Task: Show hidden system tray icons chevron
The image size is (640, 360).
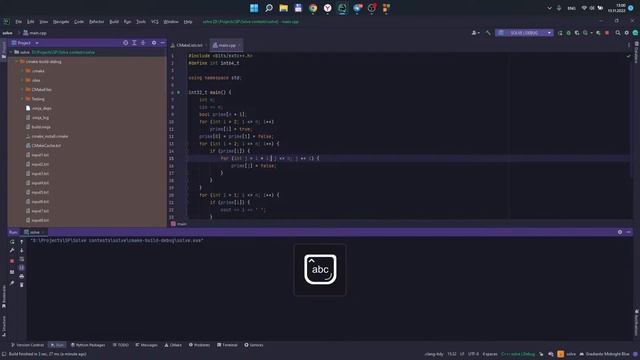Action: pyautogui.click(x=549, y=8)
